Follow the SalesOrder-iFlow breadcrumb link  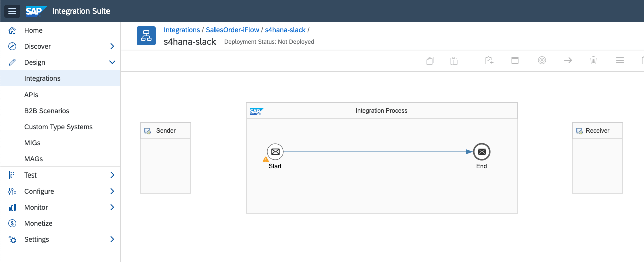tap(233, 30)
